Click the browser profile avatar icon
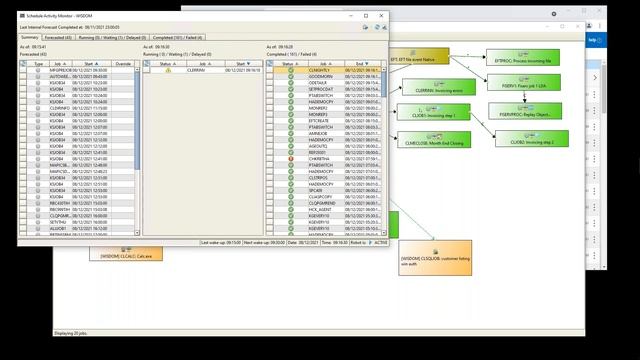Viewport: 640px width, 360px height. click(x=589, y=26)
